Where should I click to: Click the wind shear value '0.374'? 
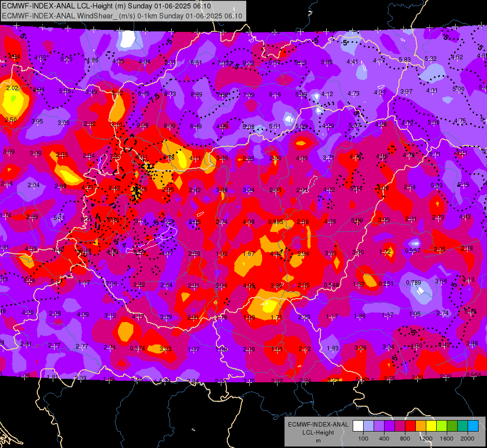click(137, 348)
